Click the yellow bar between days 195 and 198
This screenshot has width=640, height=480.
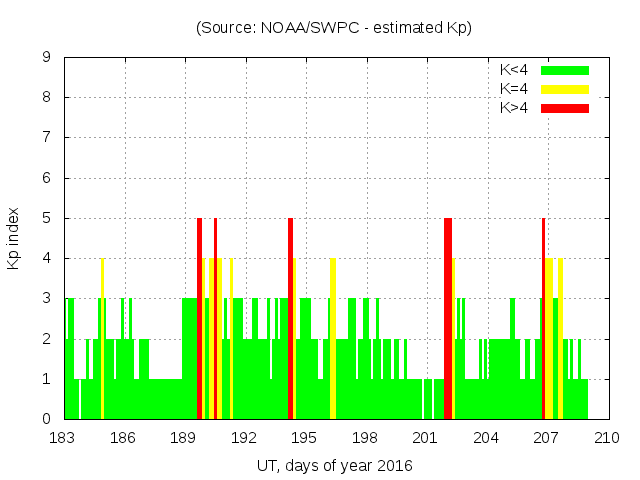[x=332, y=338]
